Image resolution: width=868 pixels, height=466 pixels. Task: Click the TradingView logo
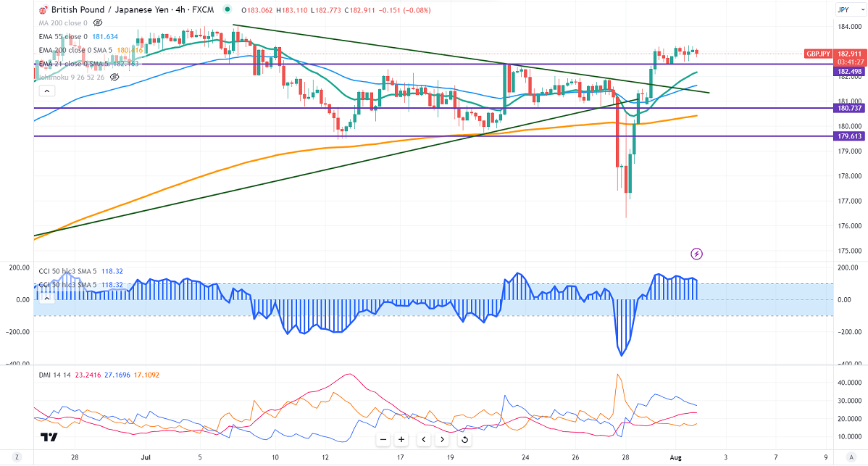[x=49, y=437]
